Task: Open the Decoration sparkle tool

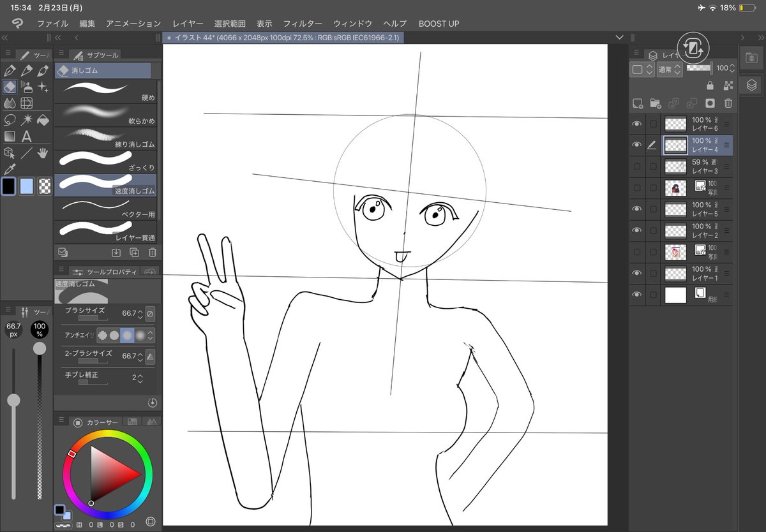Action: [x=43, y=87]
